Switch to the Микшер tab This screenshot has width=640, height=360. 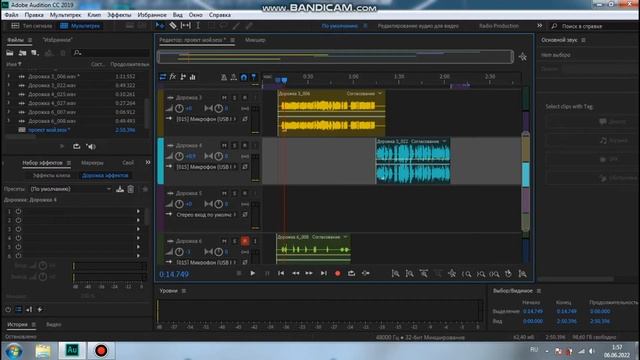pyautogui.click(x=255, y=40)
